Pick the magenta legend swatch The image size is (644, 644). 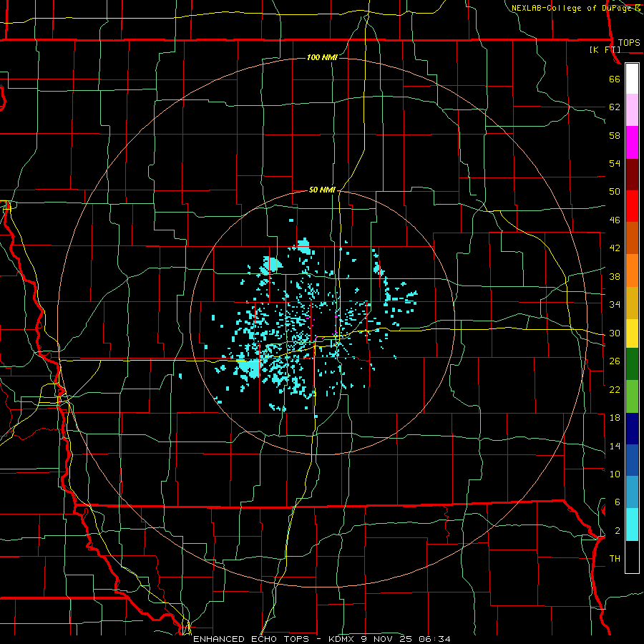click(632, 142)
